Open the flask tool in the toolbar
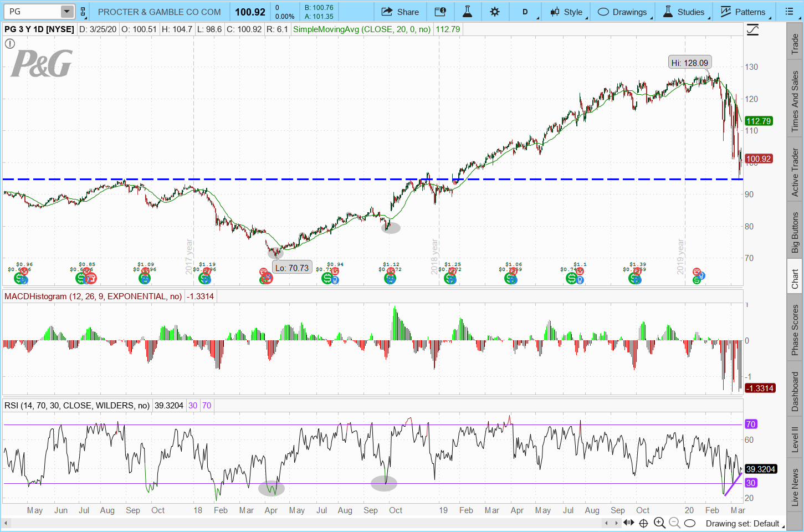The image size is (804, 532). pyautogui.click(x=467, y=12)
